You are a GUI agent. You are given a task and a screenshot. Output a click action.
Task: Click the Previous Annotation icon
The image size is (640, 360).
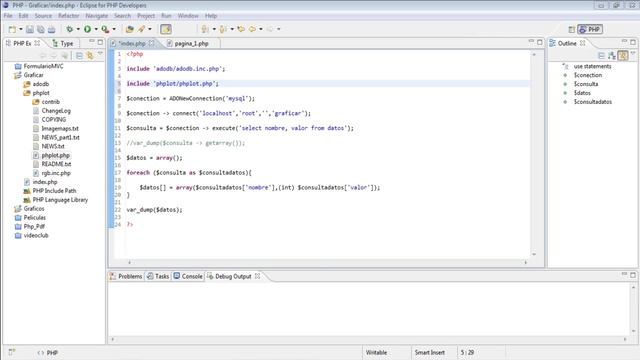pos(223,29)
